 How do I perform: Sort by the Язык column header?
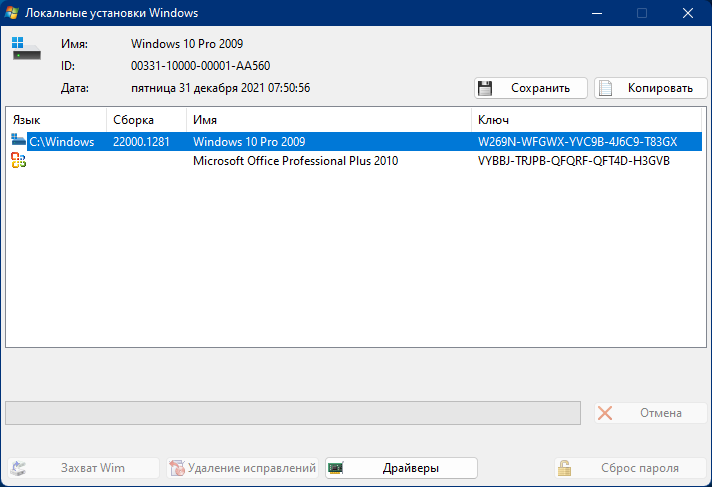[x=56, y=120]
